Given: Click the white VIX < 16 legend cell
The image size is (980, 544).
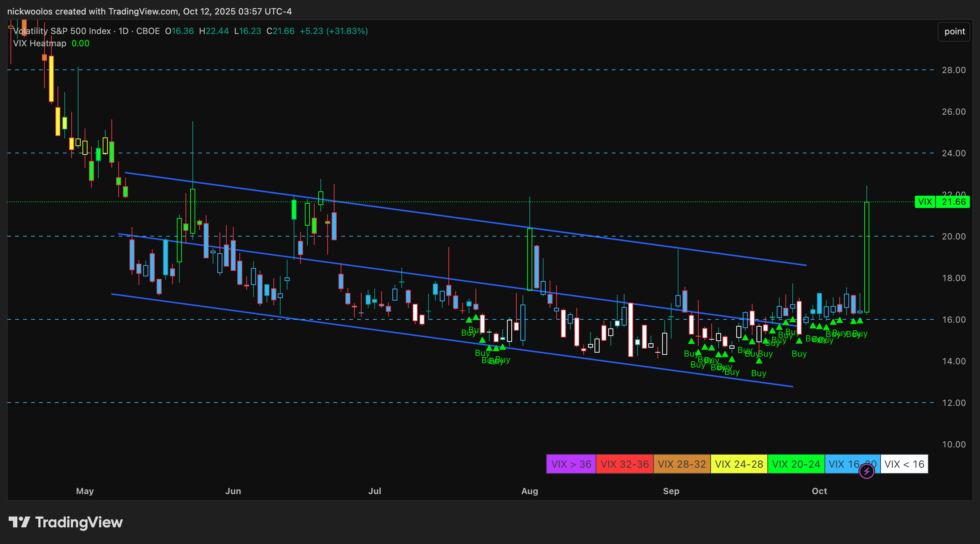Looking at the screenshot, I should click(904, 464).
